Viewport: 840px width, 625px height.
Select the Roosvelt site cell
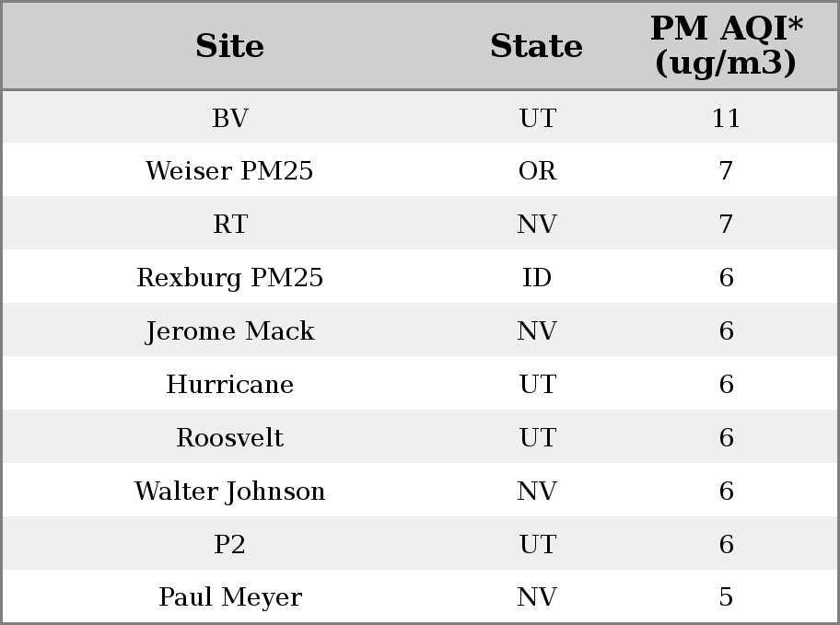point(230,437)
